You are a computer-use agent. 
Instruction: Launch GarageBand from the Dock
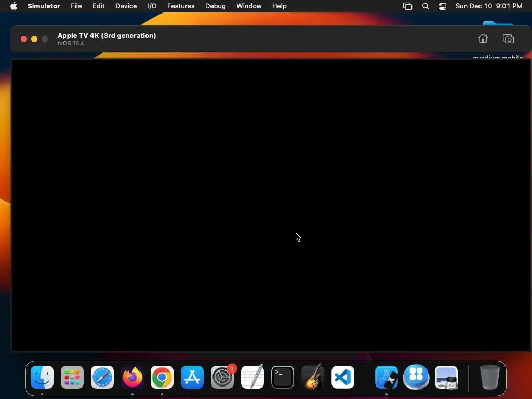click(312, 377)
